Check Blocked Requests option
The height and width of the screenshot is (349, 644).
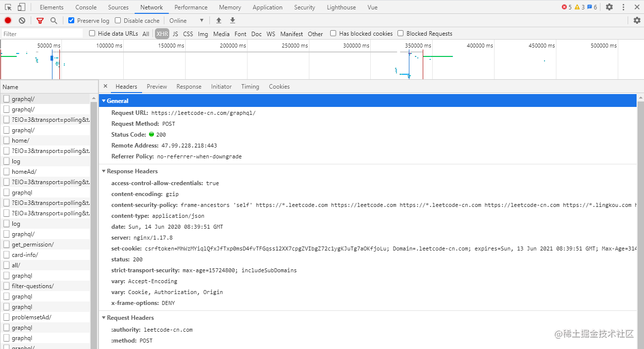400,33
